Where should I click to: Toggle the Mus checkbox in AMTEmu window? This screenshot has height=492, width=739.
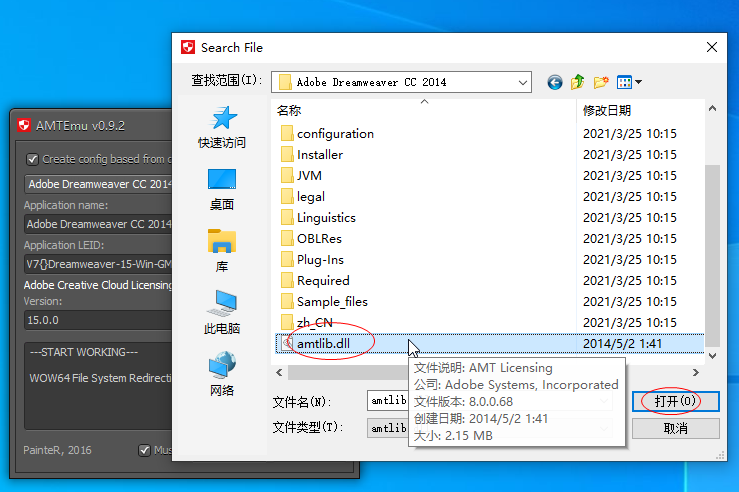[144, 451]
